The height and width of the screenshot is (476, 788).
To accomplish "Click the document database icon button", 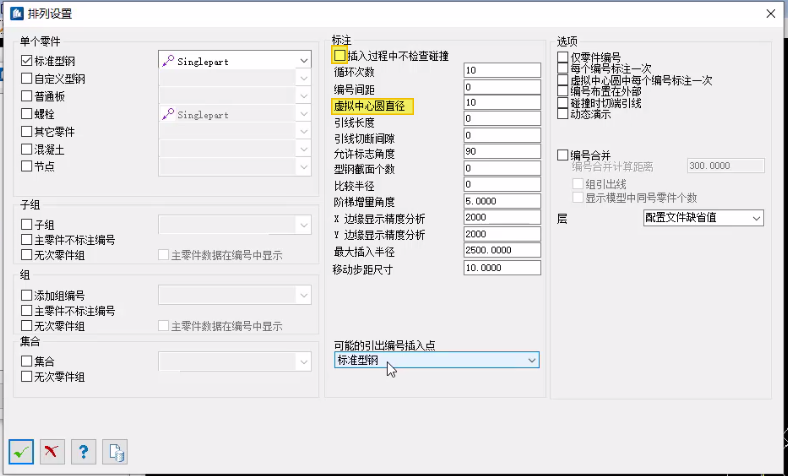I will click(115, 452).
